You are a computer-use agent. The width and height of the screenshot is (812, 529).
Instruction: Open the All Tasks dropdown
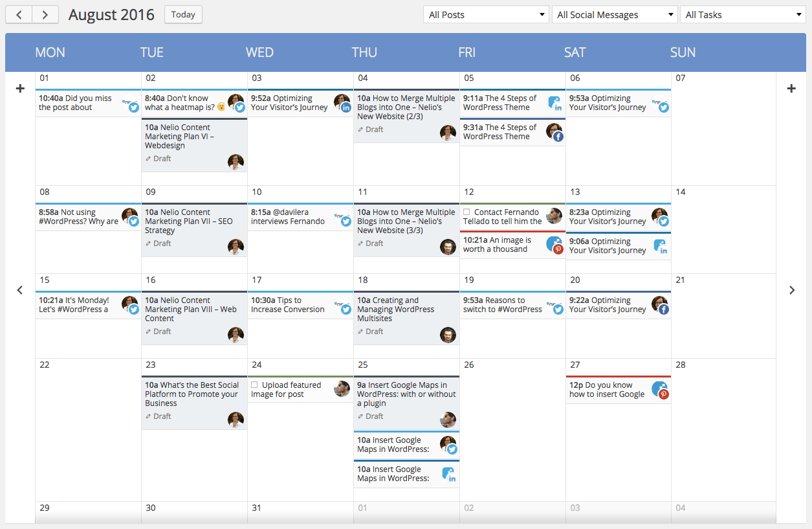tap(743, 15)
